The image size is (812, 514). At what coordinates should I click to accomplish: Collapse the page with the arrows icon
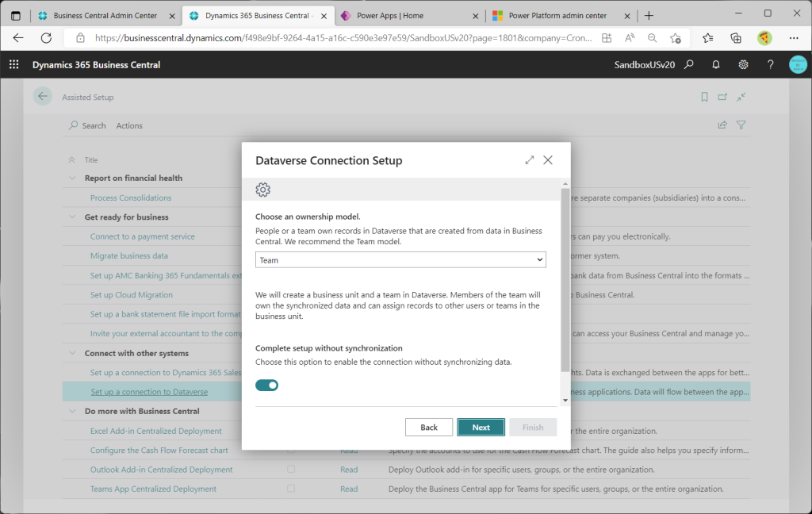tap(741, 97)
